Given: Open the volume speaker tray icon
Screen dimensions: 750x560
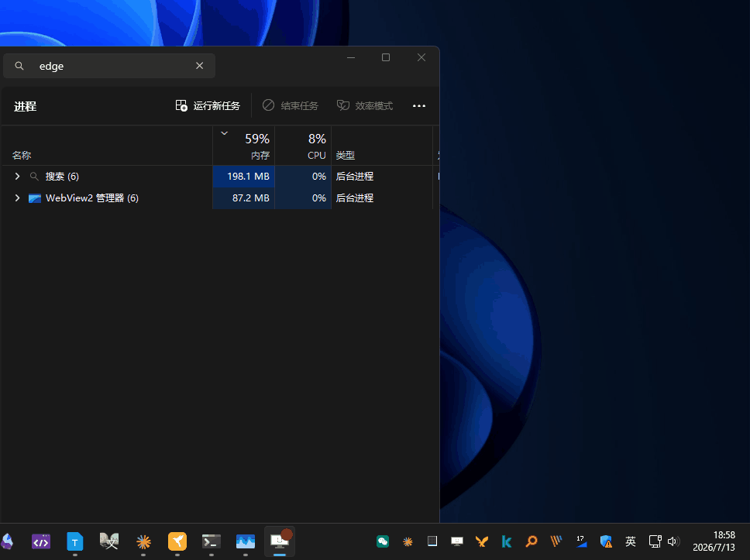Looking at the screenshot, I should [673, 541].
